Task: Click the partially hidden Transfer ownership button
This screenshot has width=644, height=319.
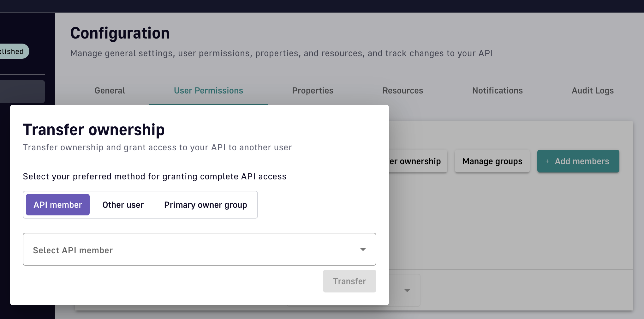Action: coord(417,161)
